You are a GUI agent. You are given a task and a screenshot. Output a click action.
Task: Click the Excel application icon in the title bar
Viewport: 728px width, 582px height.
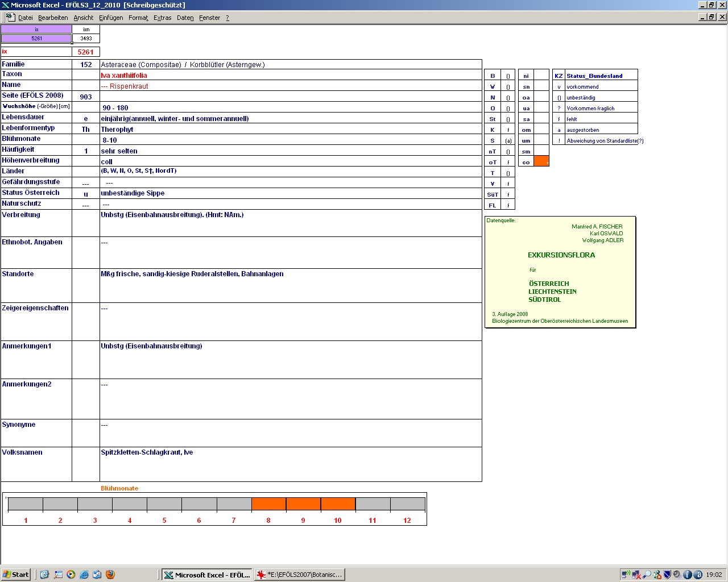click(x=5, y=5)
